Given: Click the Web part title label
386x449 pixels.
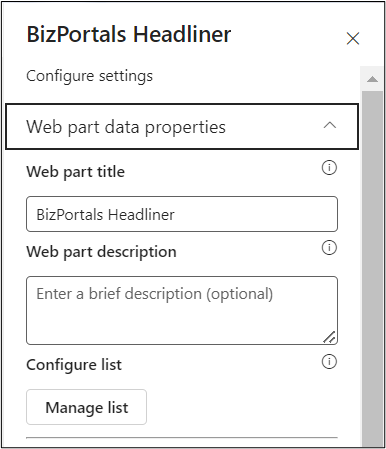Looking at the screenshot, I should (76, 172).
